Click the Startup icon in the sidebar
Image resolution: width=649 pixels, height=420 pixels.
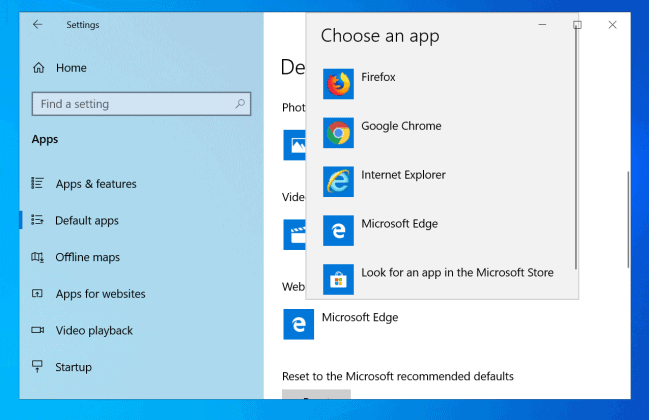(37, 366)
